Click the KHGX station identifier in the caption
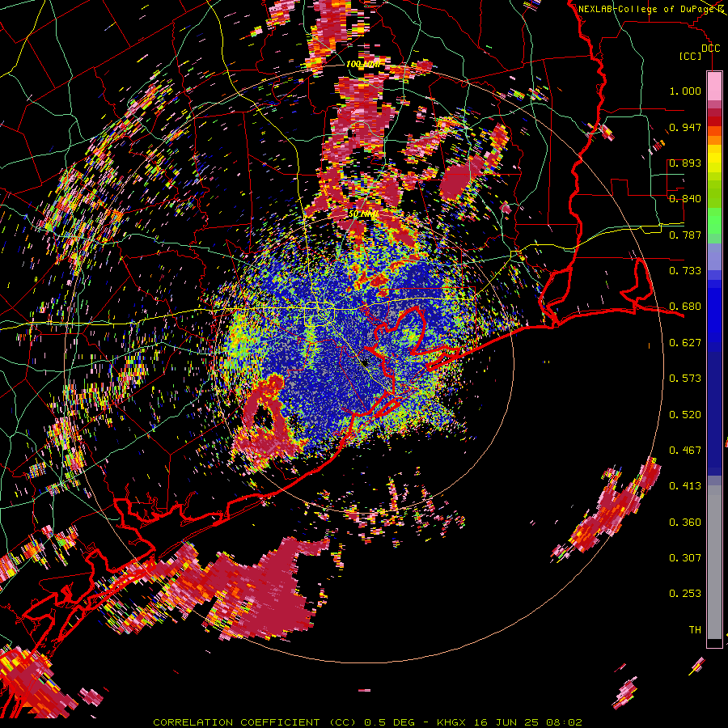 click(451, 722)
